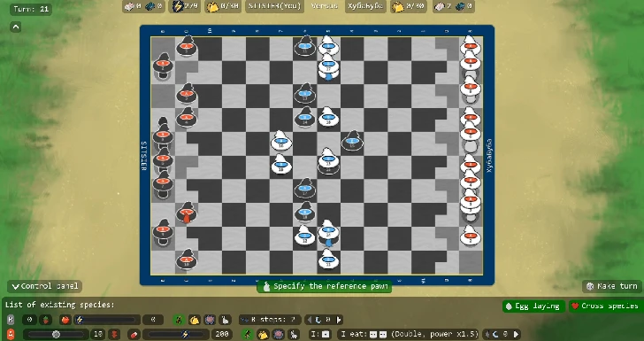
Task: Click the rabbit ability icon in second row
Action: pos(294,334)
